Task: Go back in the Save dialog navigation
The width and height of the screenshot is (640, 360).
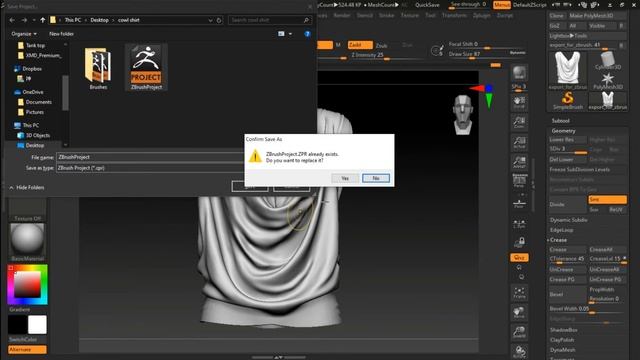Action: [x=12, y=20]
